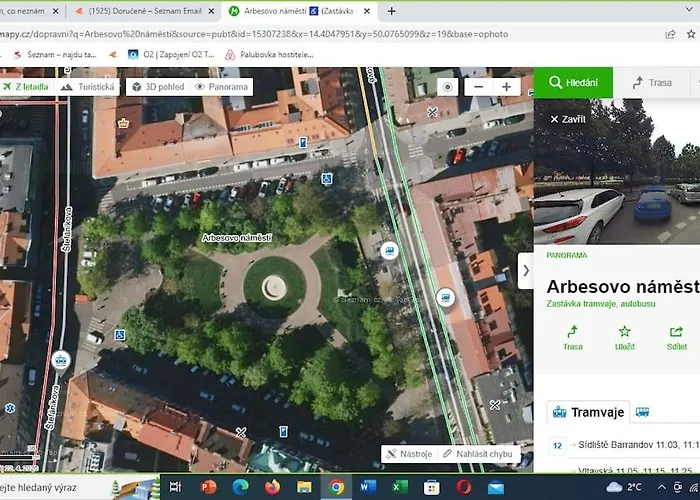The image size is (700, 500).
Task: Click the geolocation target icon
Action: (448, 87)
